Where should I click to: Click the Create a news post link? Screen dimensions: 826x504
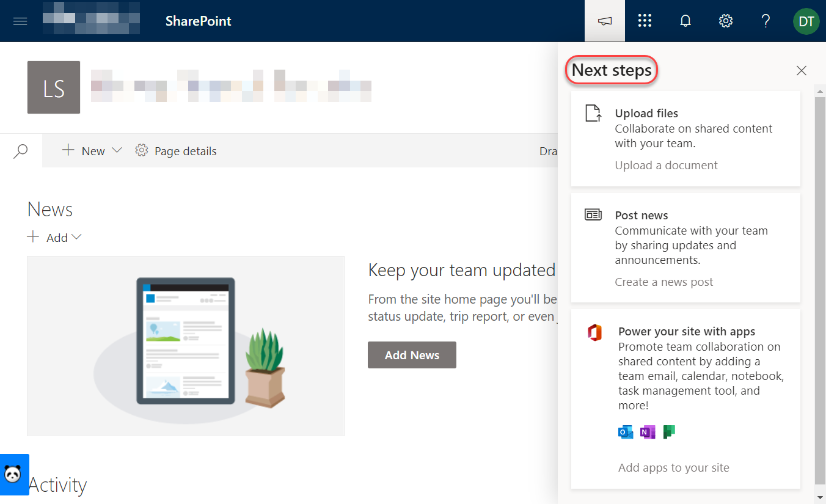coord(664,282)
